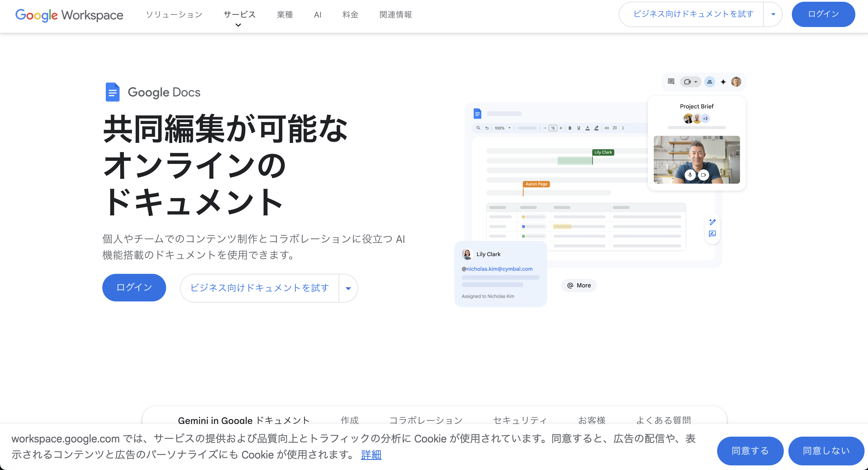
Task: Switch to the セキュリティ tab
Action: [520, 420]
